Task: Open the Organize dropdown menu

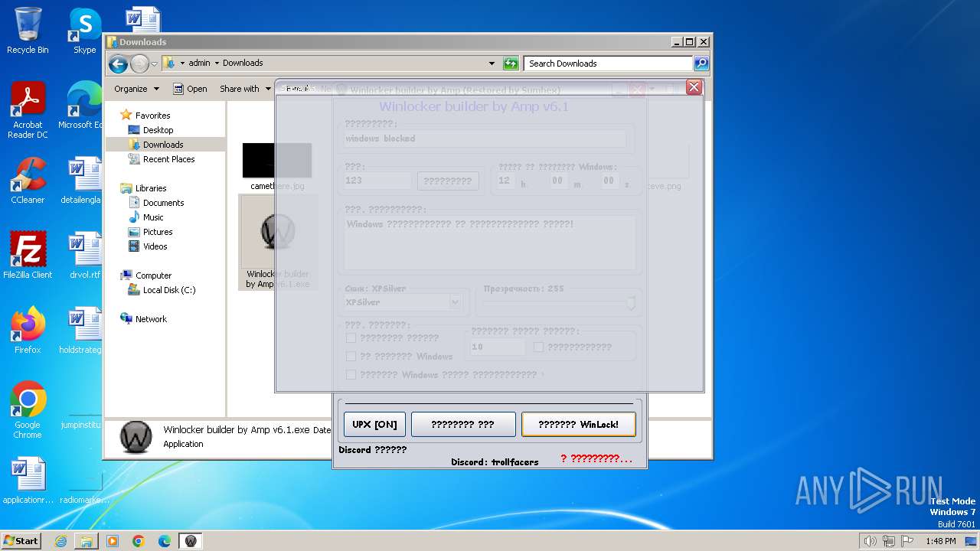Action: (x=136, y=89)
